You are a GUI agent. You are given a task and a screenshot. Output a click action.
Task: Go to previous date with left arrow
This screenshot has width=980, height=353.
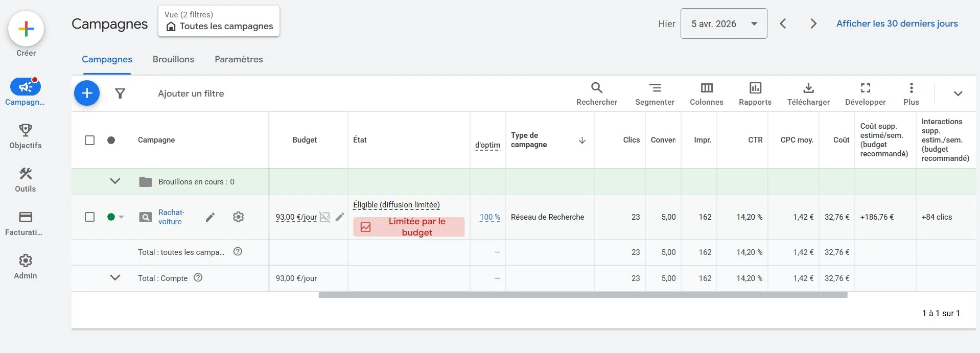[783, 23]
